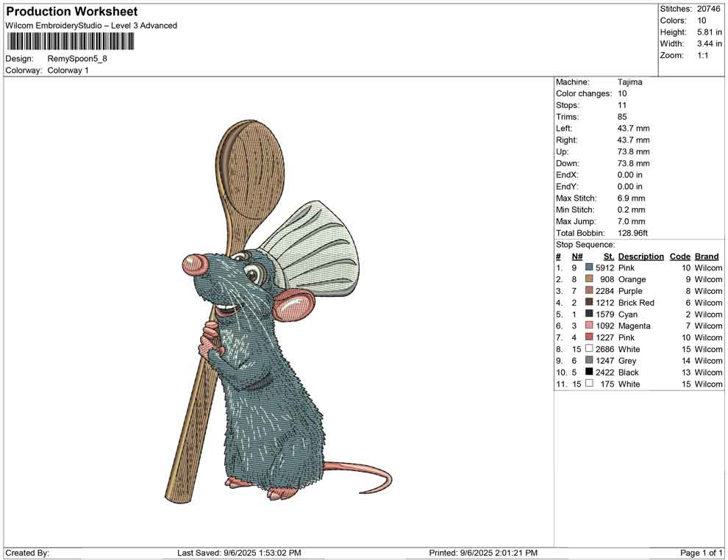Click the "Colorway 1" value
The width and height of the screenshot is (728, 560).
pos(68,71)
